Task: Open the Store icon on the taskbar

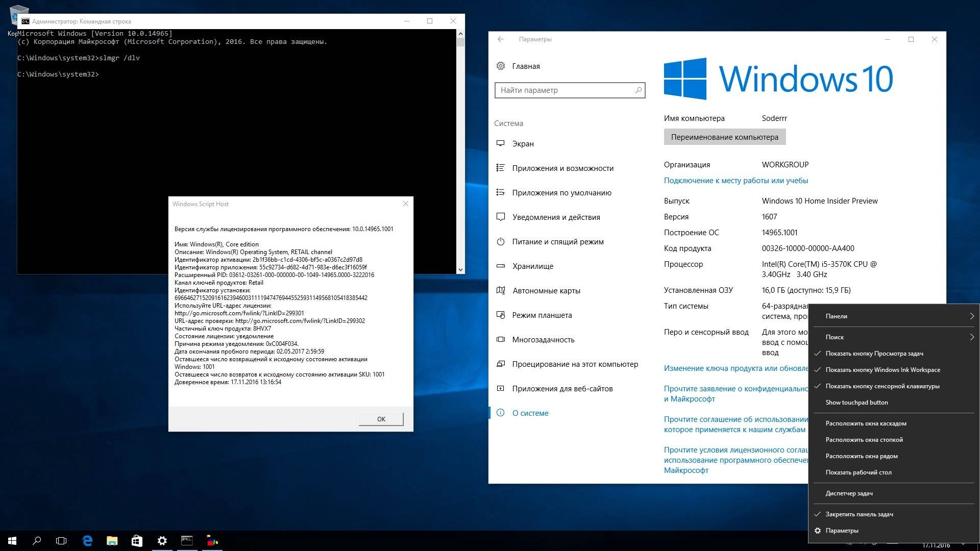Action: (137, 541)
